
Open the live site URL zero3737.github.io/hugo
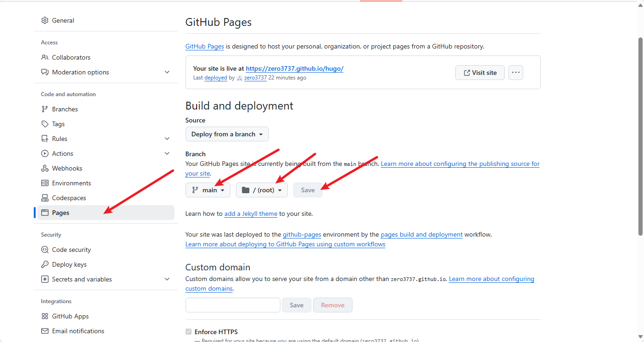click(x=295, y=68)
